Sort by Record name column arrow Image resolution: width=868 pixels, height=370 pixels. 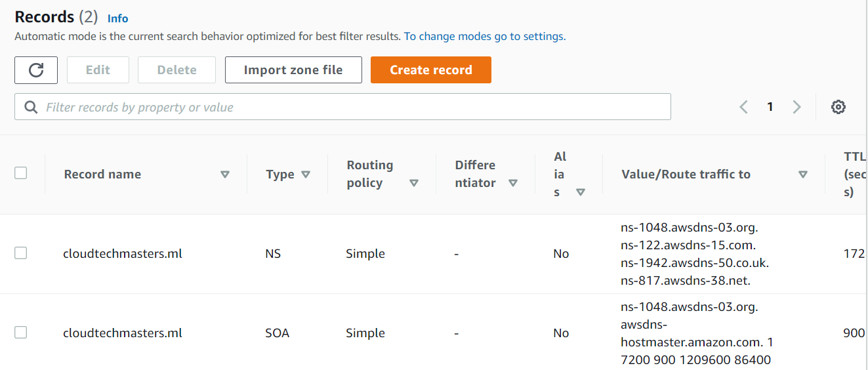click(225, 175)
